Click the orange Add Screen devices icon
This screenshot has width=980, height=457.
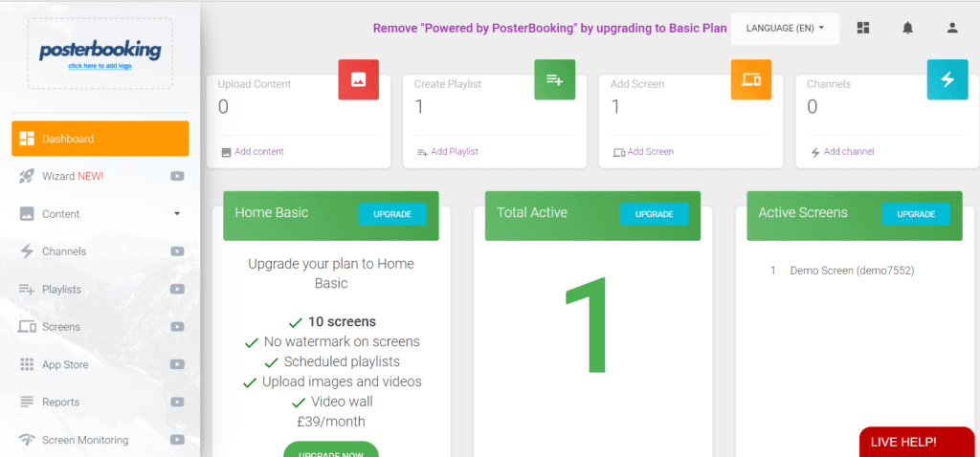[750, 79]
